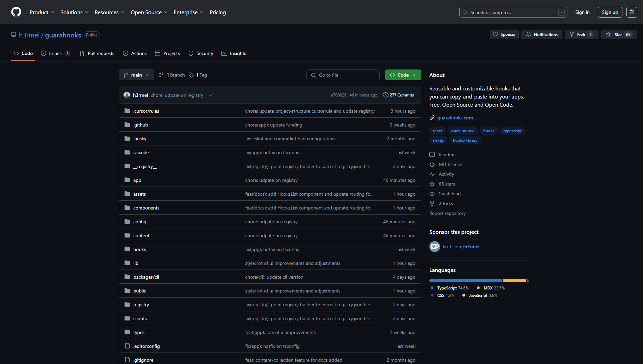Switch to the Insights tab
The height and width of the screenshot is (364, 643).
(234, 53)
